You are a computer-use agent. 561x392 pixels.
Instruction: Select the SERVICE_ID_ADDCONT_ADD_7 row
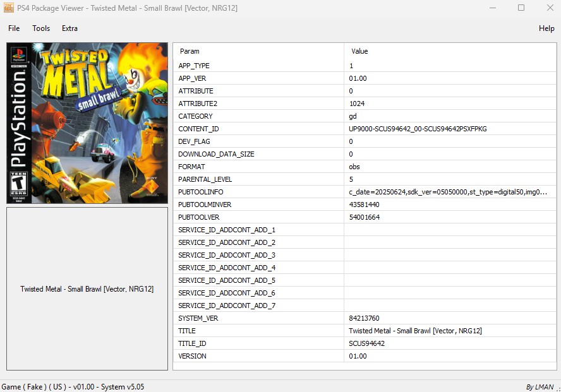pyautogui.click(x=365, y=306)
